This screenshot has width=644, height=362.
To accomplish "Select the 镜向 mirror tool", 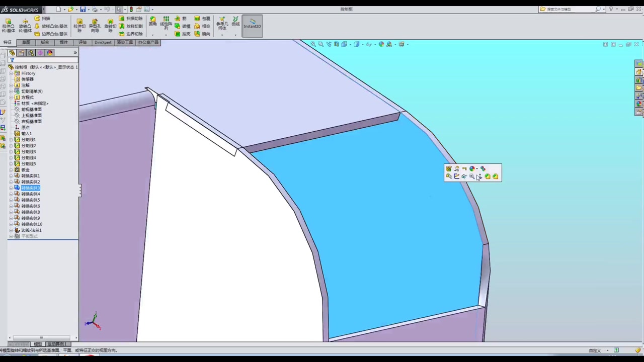I will pos(202,34).
